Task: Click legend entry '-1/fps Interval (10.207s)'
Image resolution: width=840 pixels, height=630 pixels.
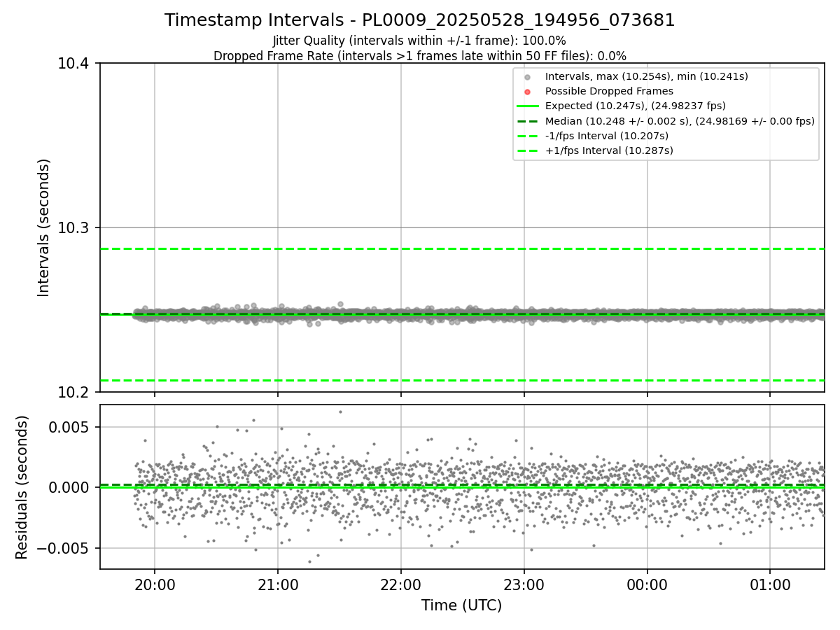Action: [x=607, y=136]
